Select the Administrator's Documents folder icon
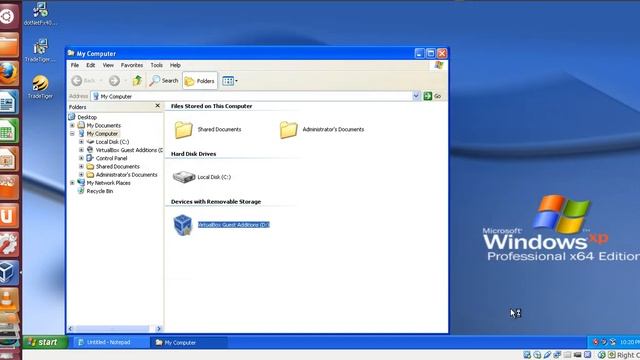The height and width of the screenshot is (360, 640). [x=289, y=129]
